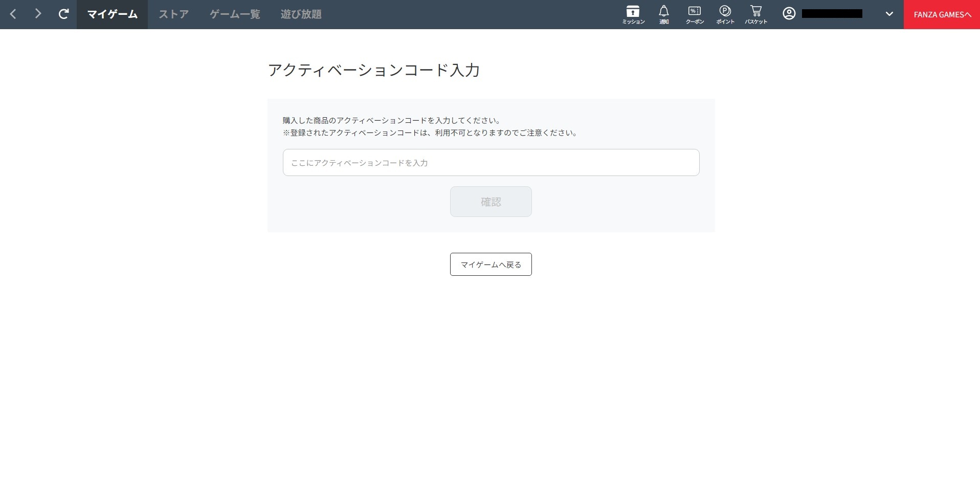
Task: Select the ゲーム一覧 tab
Action: coord(234,14)
